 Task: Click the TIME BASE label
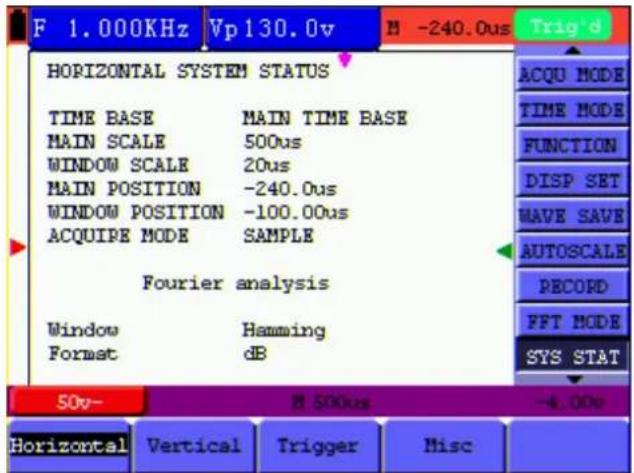click(x=101, y=118)
